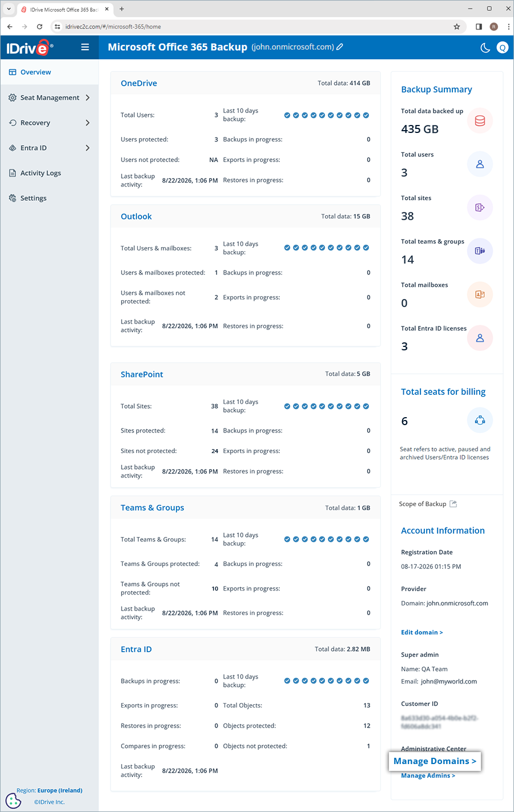Click the Total seats for billing icon
The height and width of the screenshot is (812, 514).
[480, 421]
